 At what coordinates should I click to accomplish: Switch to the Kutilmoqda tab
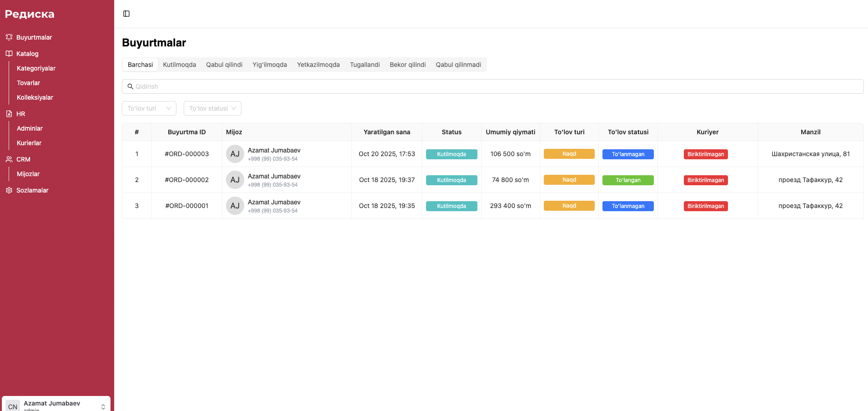pyautogui.click(x=180, y=65)
